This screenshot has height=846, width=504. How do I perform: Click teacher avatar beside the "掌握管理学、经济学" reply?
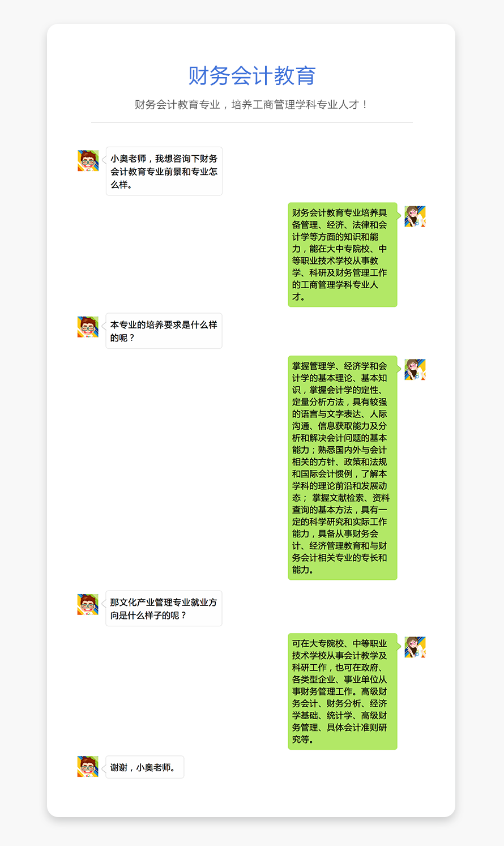[x=415, y=370]
